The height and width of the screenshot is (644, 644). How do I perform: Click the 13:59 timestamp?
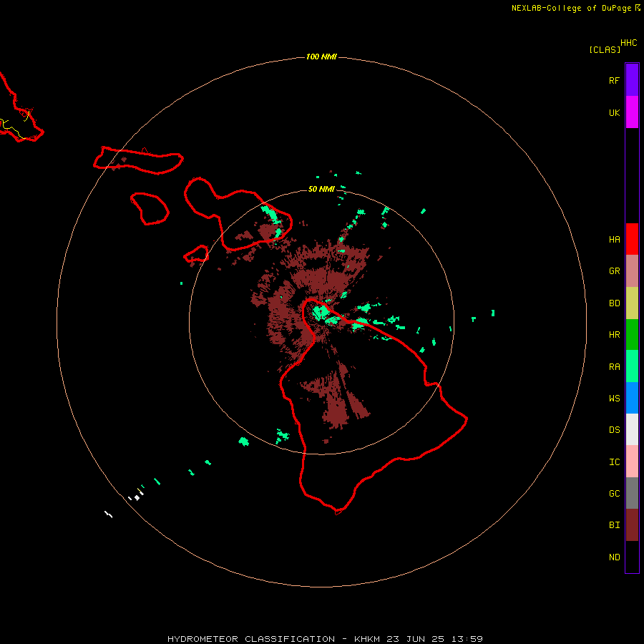pos(467,639)
